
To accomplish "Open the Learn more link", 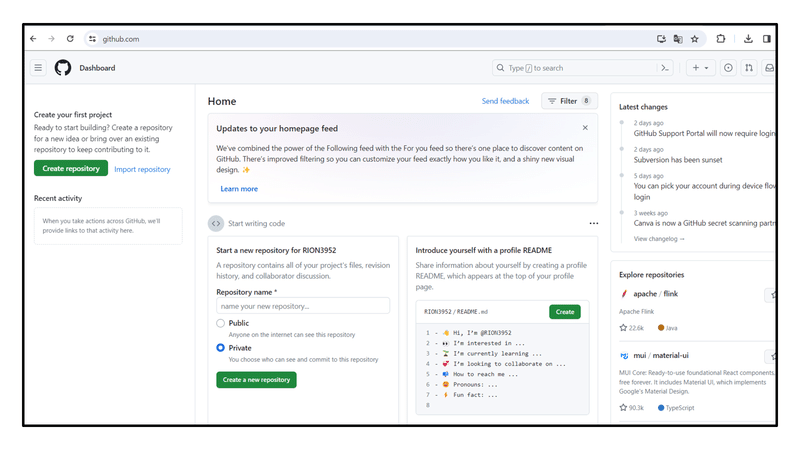I will [x=239, y=189].
